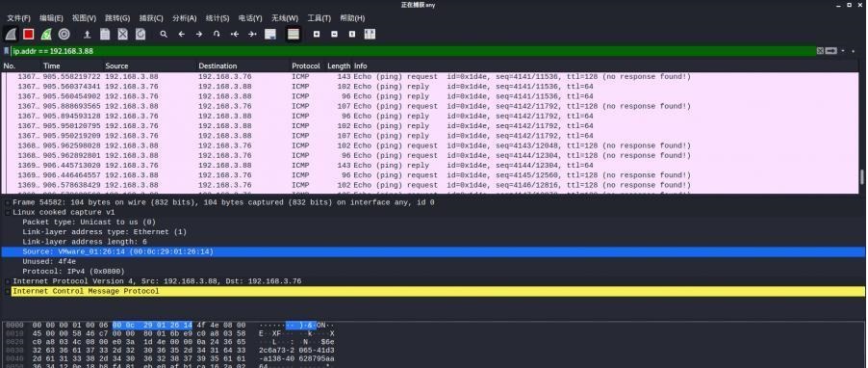Click the ip.addr display filter field
Image resolution: width=868 pixels, height=368 pixels.
(413, 51)
